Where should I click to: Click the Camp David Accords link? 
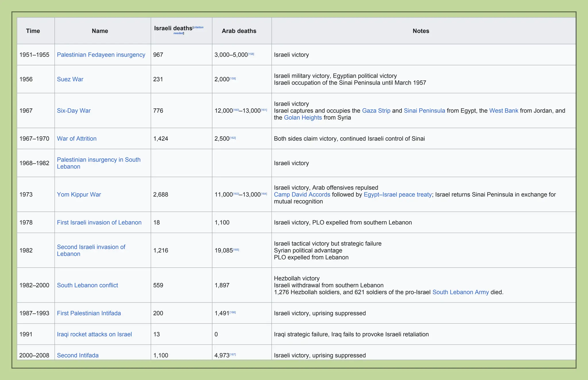click(302, 194)
